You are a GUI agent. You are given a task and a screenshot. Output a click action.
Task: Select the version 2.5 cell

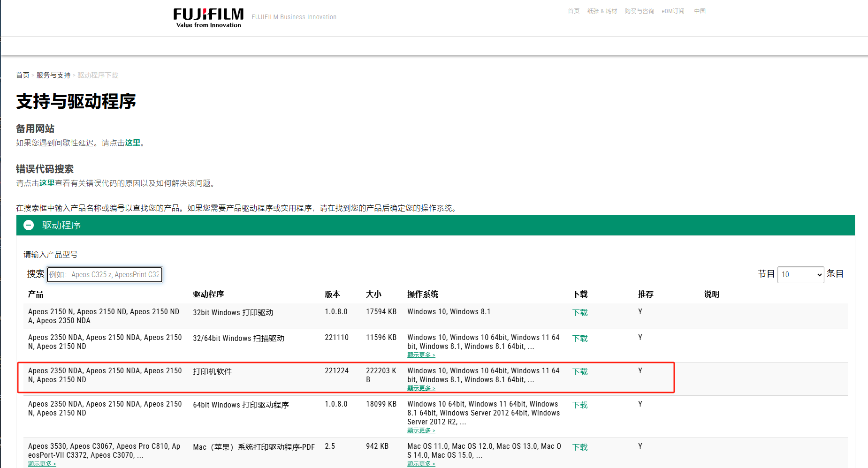coord(330,446)
